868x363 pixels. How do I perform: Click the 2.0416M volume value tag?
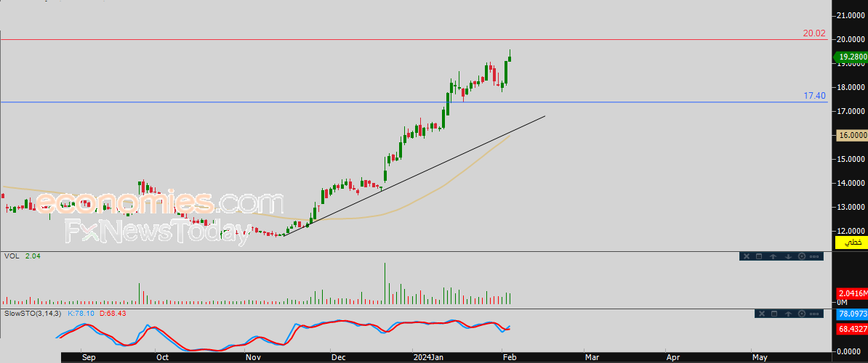click(851, 293)
